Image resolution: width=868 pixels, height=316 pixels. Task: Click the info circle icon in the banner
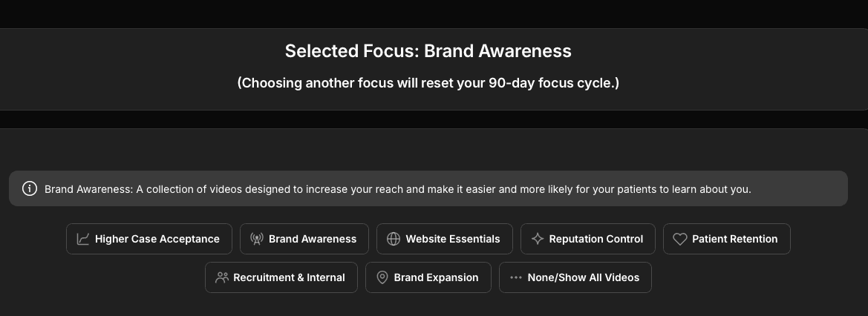30,188
